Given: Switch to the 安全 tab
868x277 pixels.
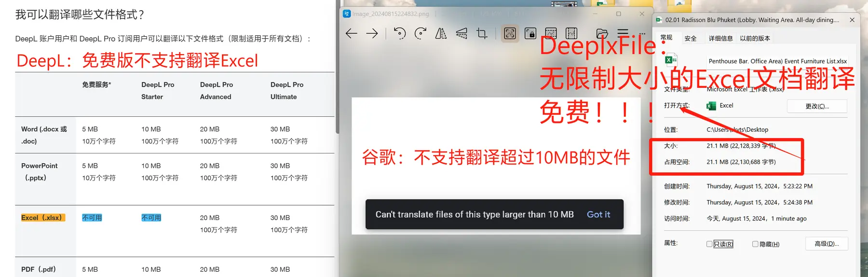Looking at the screenshot, I should (691, 38).
